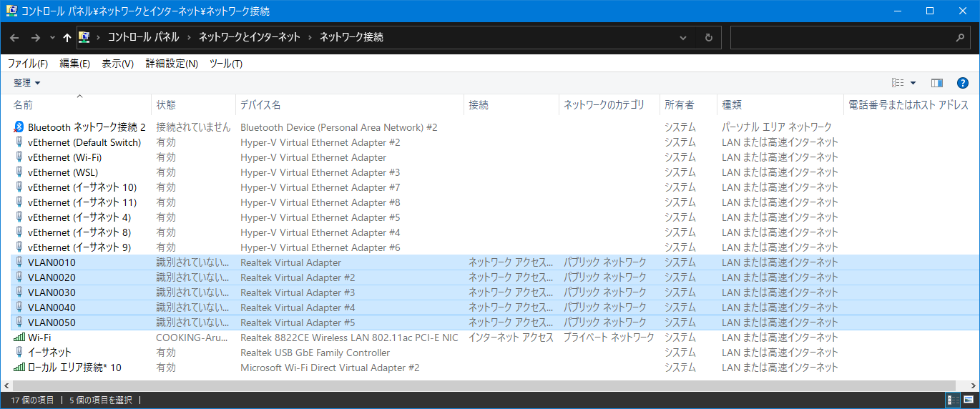This screenshot has height=409, width=980.
Task: Sort by the 所有者 column header
Action: [x=689, y=105]
